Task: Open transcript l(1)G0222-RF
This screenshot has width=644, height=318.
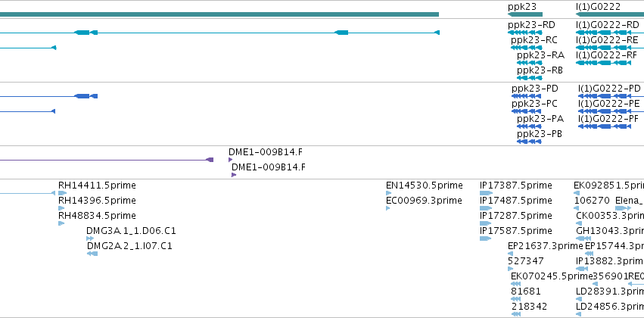Action: [x=607, y=55]
